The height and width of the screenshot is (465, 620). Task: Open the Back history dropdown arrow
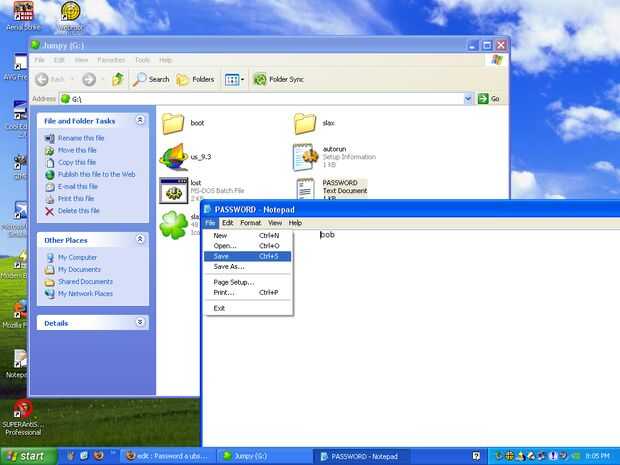coord(72,79)
